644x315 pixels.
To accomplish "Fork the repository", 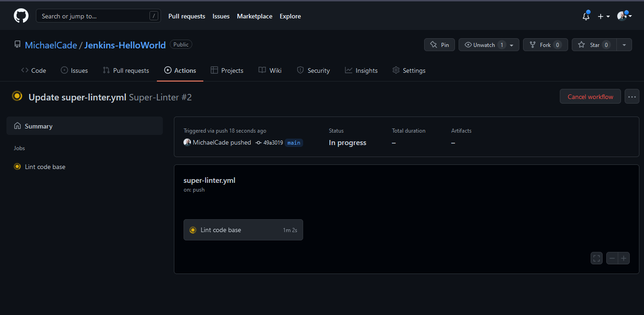I will [545, 45].
